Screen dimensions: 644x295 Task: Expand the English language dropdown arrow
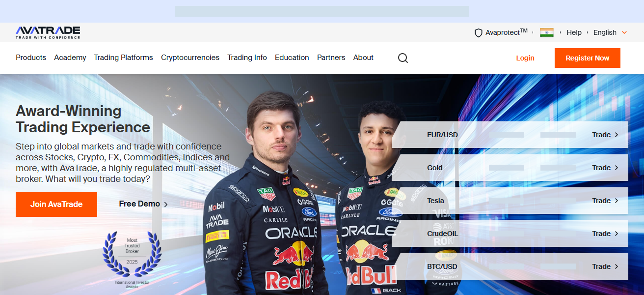[624, 32]
